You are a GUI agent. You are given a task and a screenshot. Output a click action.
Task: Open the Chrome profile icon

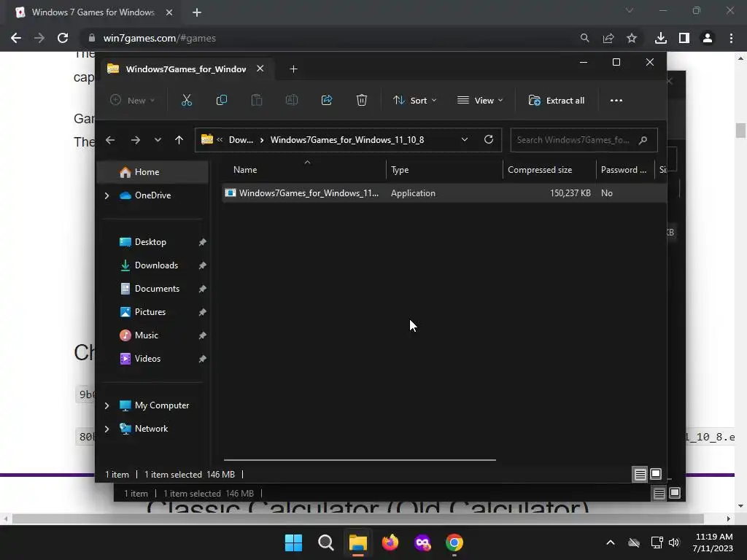pyautogui.click(x=708, y=38)
